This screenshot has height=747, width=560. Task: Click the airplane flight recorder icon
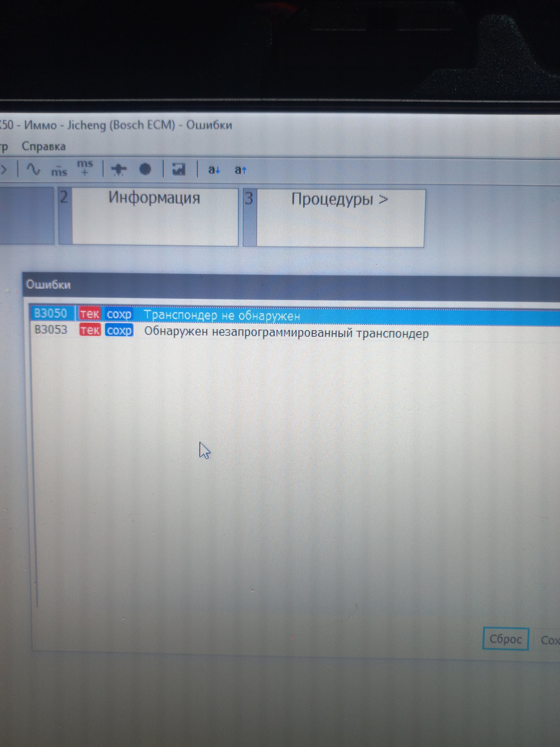click(x=119, y=169)
